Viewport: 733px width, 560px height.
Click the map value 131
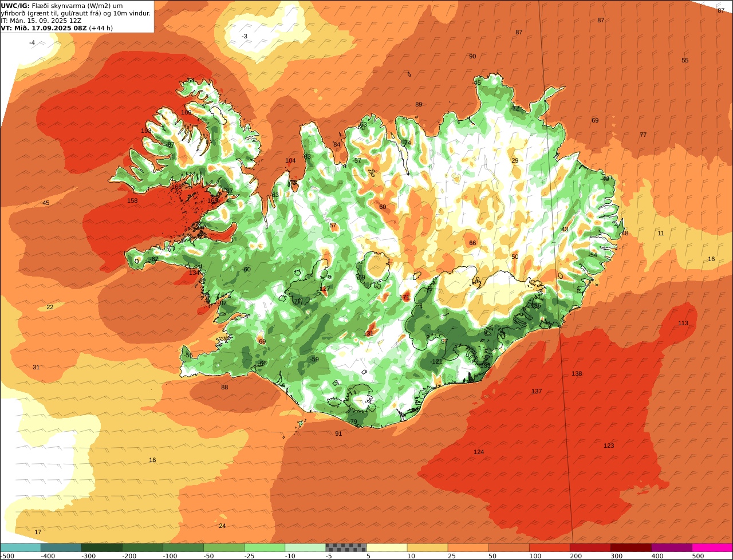(368, 333)
